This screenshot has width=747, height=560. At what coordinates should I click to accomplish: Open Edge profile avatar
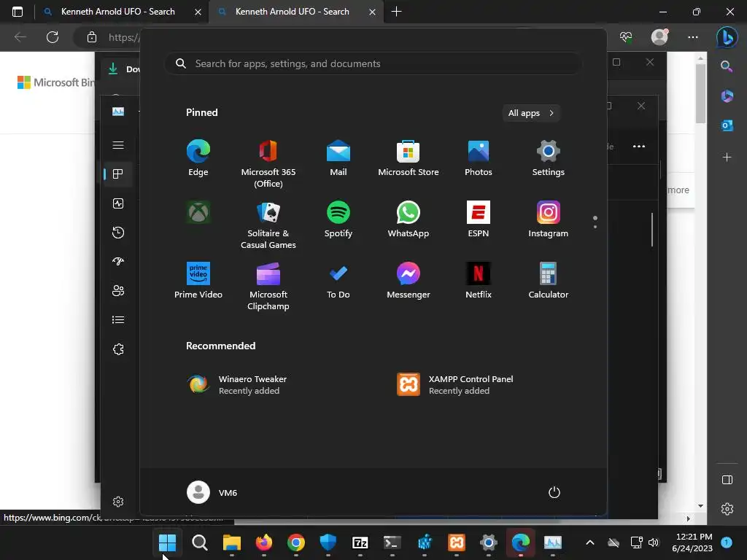[x=659, y=37]
